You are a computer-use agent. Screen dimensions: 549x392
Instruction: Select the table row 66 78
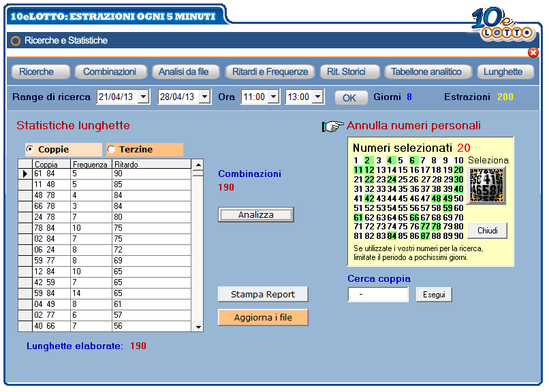point(104,206)
